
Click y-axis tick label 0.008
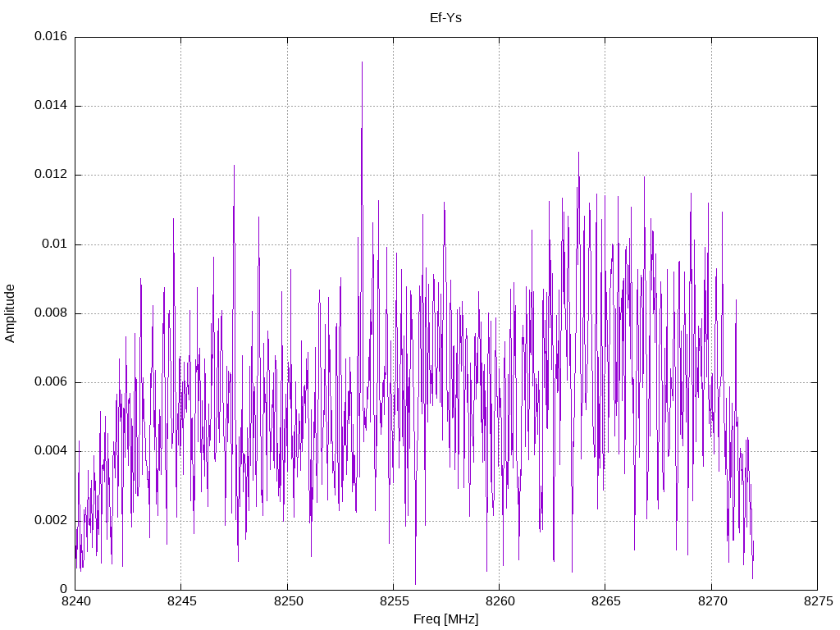point(51,313)
